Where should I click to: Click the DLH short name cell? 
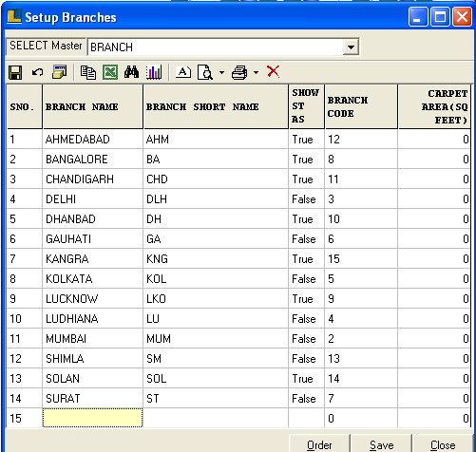point(216,198)
